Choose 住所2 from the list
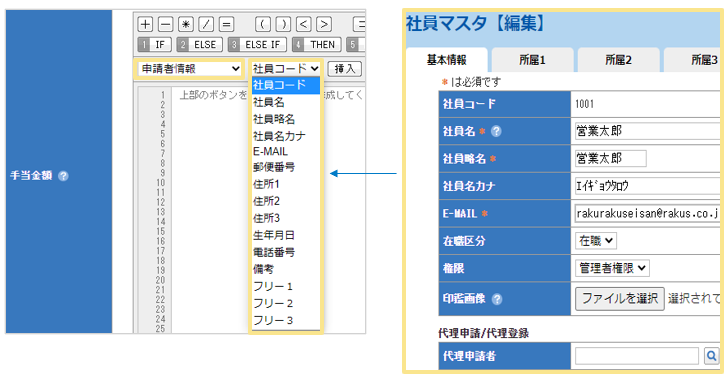This screenshot has height=383, width=728. [286, 201]
